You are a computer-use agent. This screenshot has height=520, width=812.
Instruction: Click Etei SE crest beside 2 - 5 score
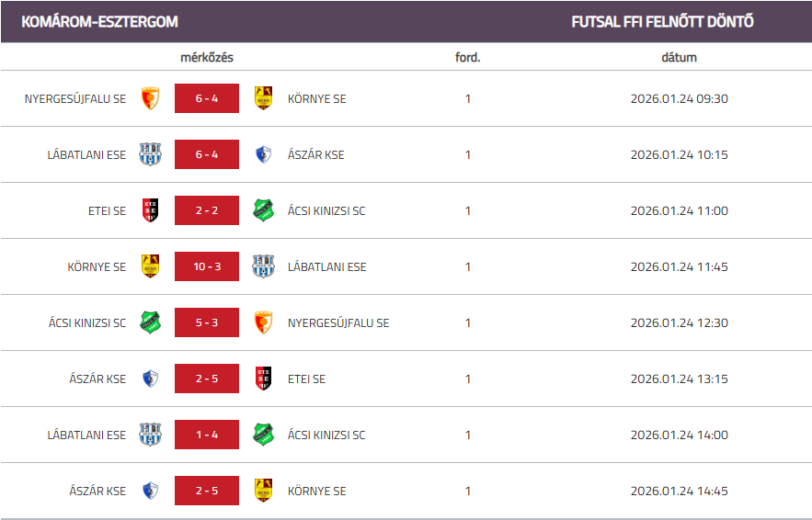point(264,379)
